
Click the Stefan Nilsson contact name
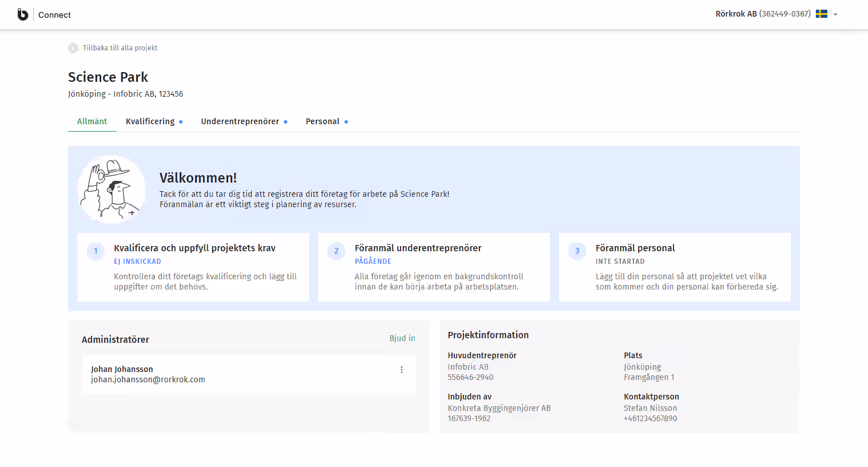(x=651, y=408)
